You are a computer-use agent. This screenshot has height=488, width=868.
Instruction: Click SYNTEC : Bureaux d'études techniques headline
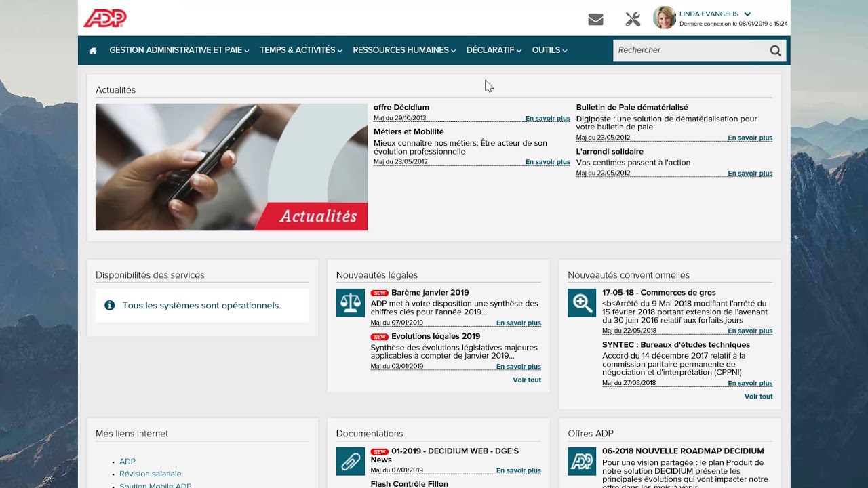676,345
